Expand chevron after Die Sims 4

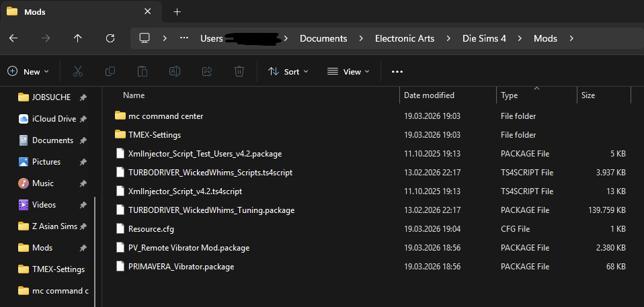(520, 38)
